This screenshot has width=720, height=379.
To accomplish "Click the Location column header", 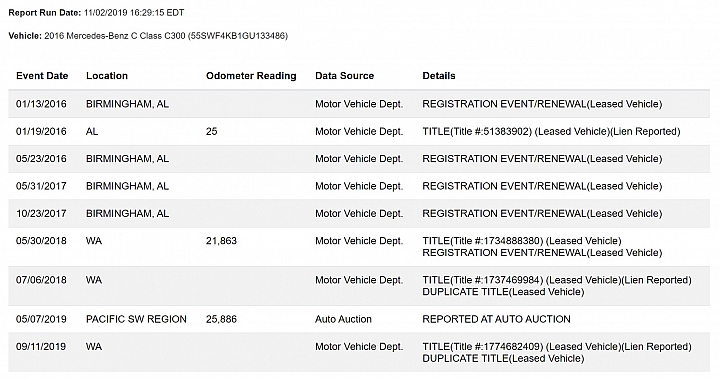I will (107, 76).
